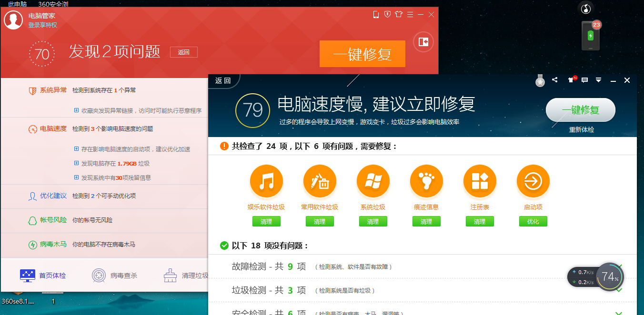
Task: Open 登录享特权 login link
Action: (43, 25)
